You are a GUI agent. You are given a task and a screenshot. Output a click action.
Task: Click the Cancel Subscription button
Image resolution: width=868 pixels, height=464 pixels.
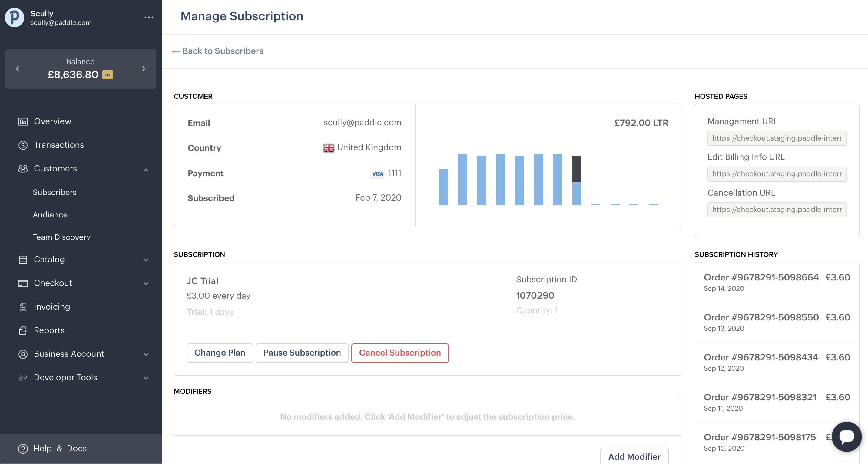(400, 353)
